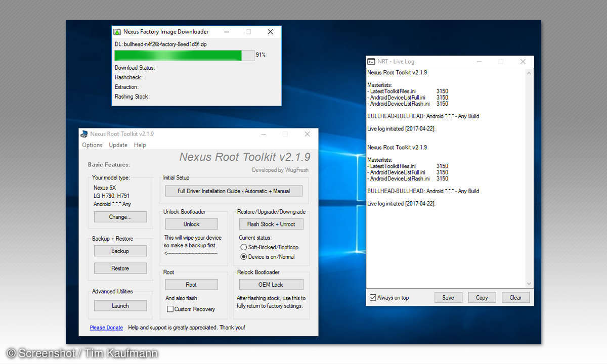
Task: Click the Live Log scrollbar down arrow
Action: click(529, 284)
